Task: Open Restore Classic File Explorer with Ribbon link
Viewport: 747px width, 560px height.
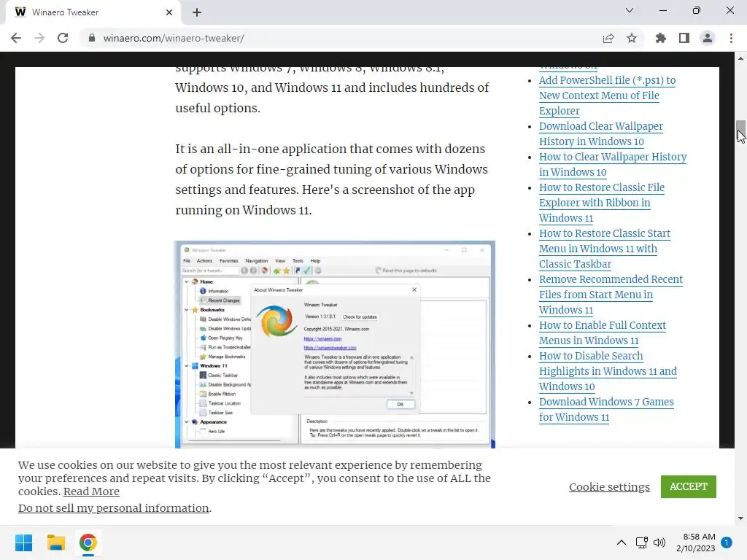Action: pyautogui.click(x=602, y=203)
